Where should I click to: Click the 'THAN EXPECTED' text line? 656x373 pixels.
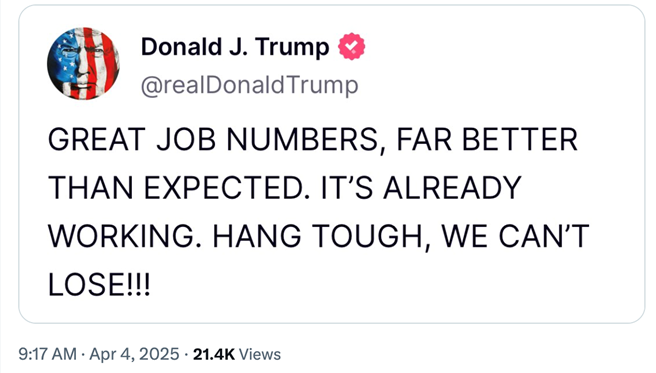pyautogui.click(x=285, y=188)
